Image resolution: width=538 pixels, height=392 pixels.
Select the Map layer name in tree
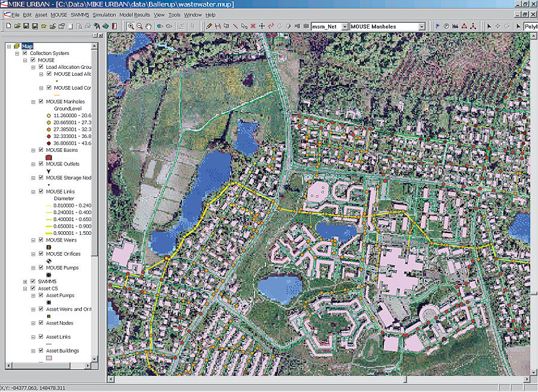(x=27, y=46)
